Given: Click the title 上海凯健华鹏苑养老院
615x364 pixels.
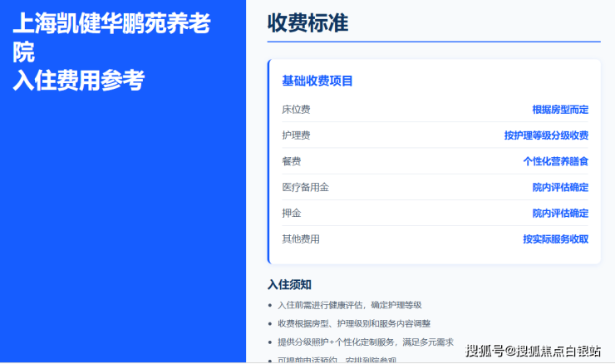Looking at the screenshot, I should click(x=111, y=37).
